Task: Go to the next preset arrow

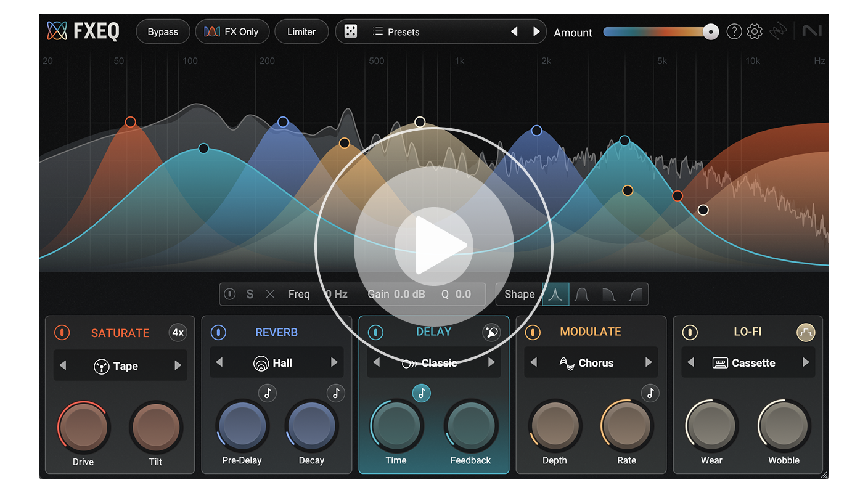Action: (x=536, y=31)
